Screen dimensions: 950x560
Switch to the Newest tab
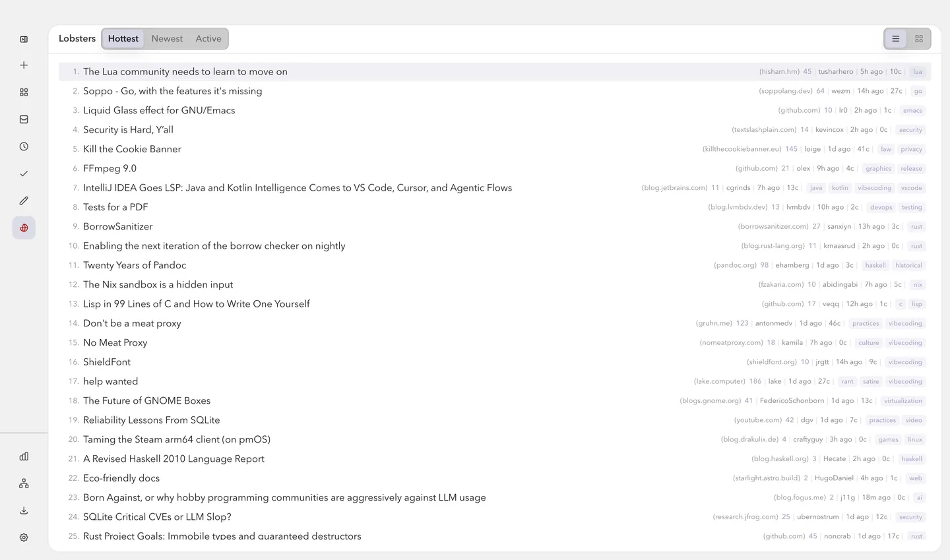[x=167, y=39]
